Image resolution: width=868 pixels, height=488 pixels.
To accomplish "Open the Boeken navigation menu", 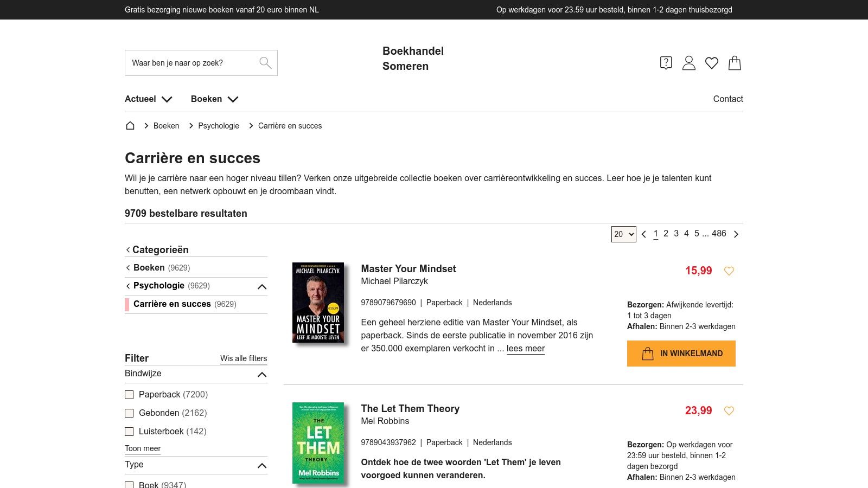I will tap(214, 99).
